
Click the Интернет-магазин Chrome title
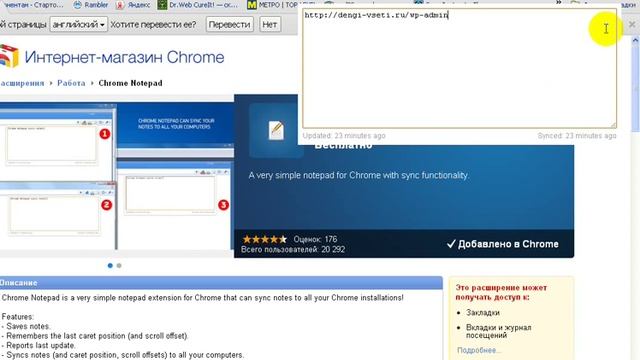124,57
